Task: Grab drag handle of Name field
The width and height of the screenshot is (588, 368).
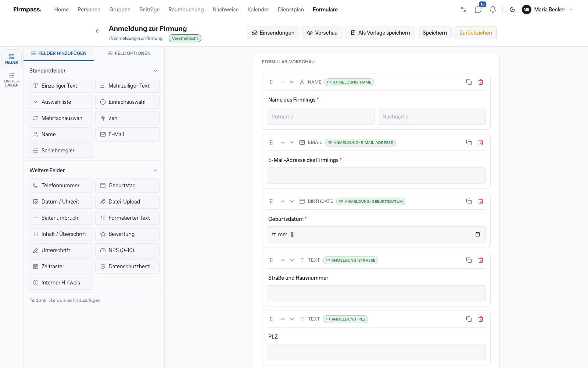Action: coord(271,82)
